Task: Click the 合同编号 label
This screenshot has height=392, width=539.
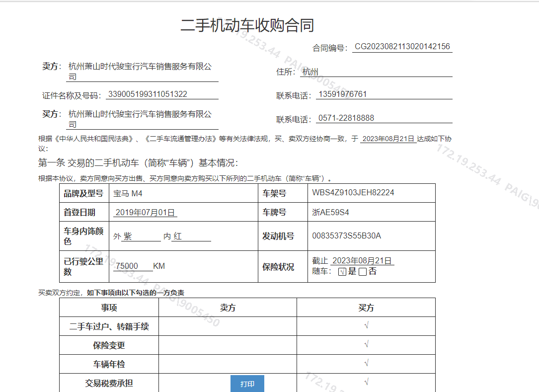Action: pos(330,48)
